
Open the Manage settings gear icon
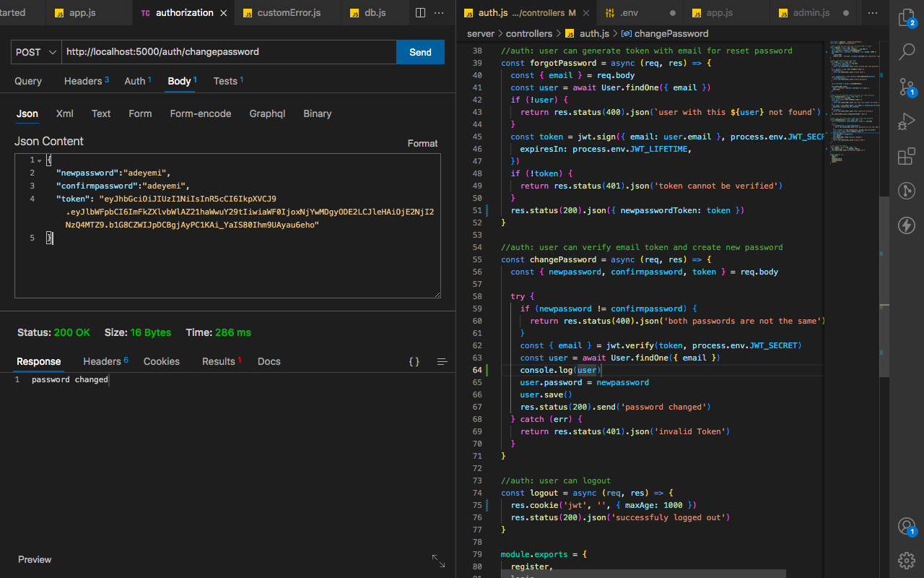(907, 560)
